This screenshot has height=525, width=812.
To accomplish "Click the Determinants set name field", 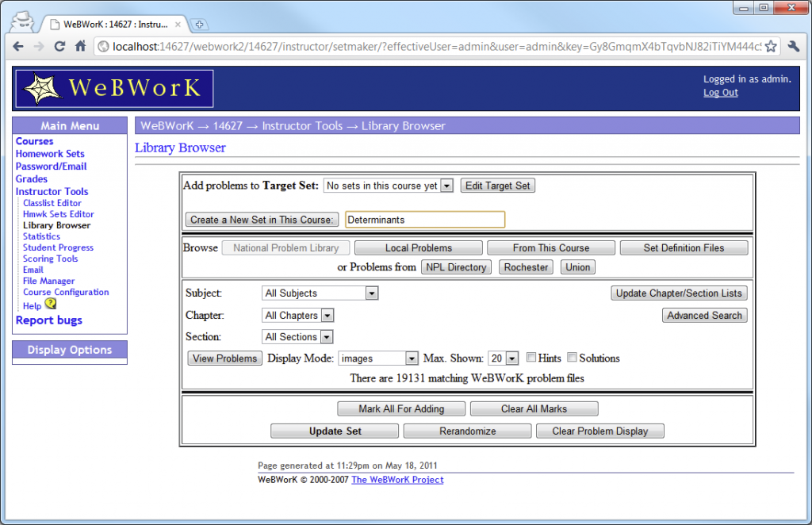I will tap(424, 219).
